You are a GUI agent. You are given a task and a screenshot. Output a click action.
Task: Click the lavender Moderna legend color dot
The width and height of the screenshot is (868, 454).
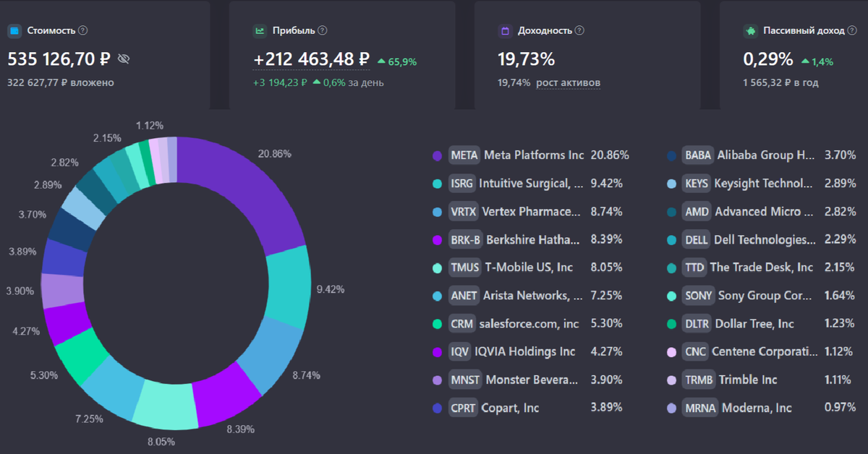pos(671,408)
